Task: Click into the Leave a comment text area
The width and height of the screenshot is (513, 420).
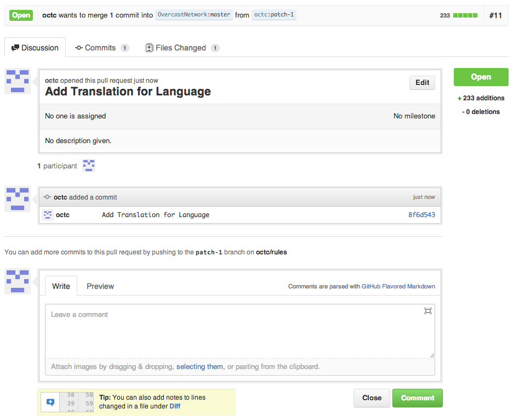Action: click(240, 331)
